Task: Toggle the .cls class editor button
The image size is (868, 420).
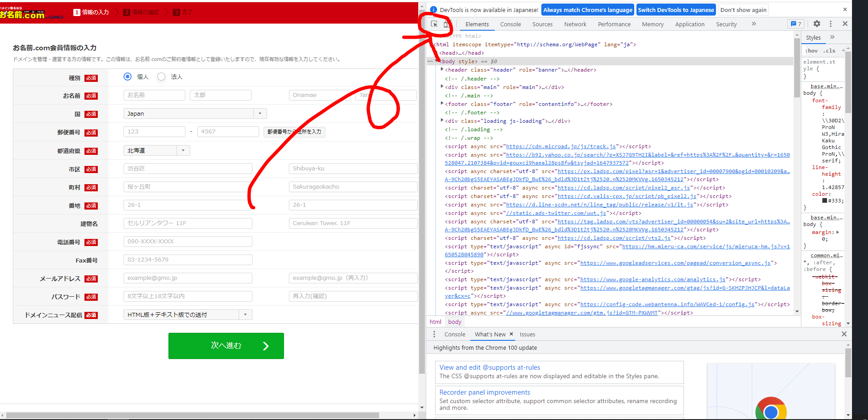Action: click(829, 51)
